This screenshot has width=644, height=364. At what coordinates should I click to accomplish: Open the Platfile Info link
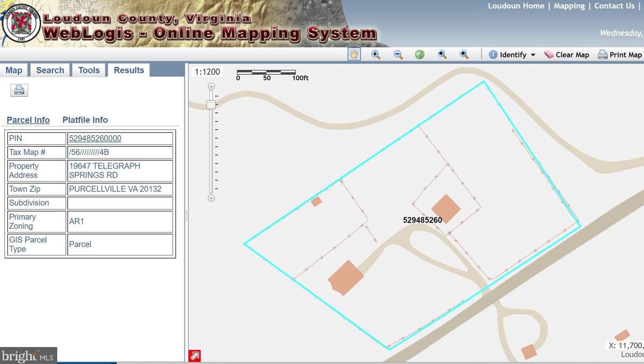point(85,120)
